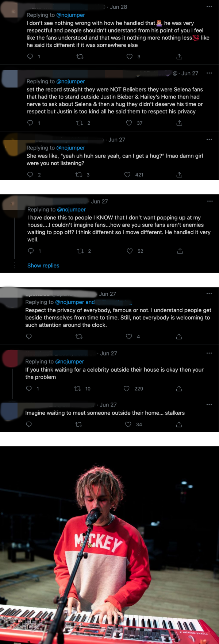Viewport: 219px width, 644px height.
Task: Retweet the 'Respect the privacy' tweet
Action: click(78, 336)
